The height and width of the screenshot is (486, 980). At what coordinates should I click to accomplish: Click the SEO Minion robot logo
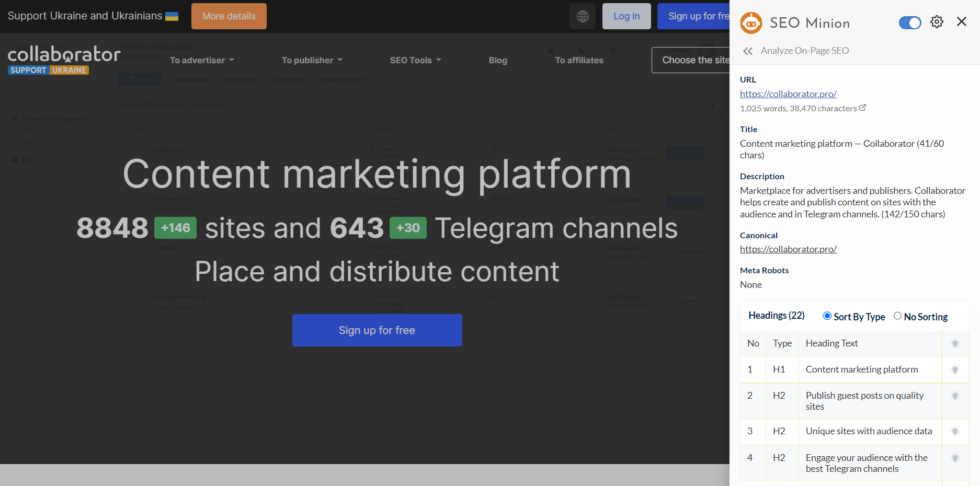coord(751,22)
